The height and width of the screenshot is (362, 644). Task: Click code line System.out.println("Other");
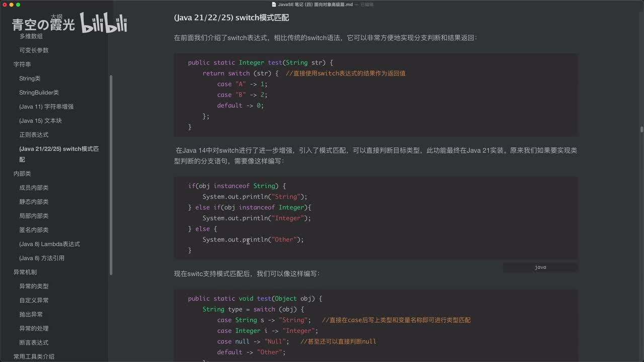(x=254, y=240)
